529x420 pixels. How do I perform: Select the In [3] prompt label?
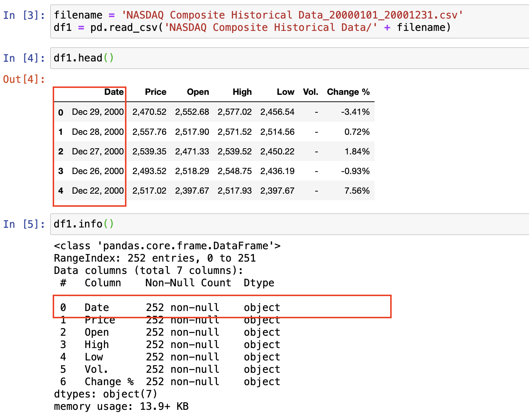24,15
